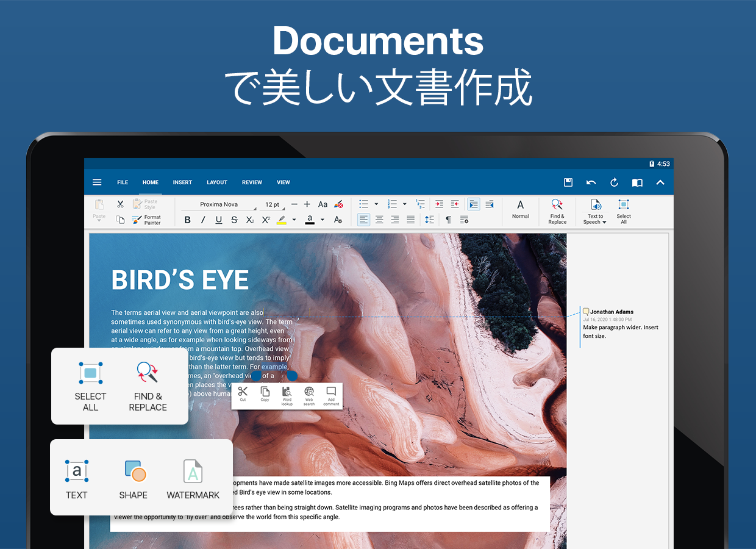Image resolution: width=756 pixels, height=549 pixels.
Task: Open the Normal style gallery
Action: coord(521,210)
